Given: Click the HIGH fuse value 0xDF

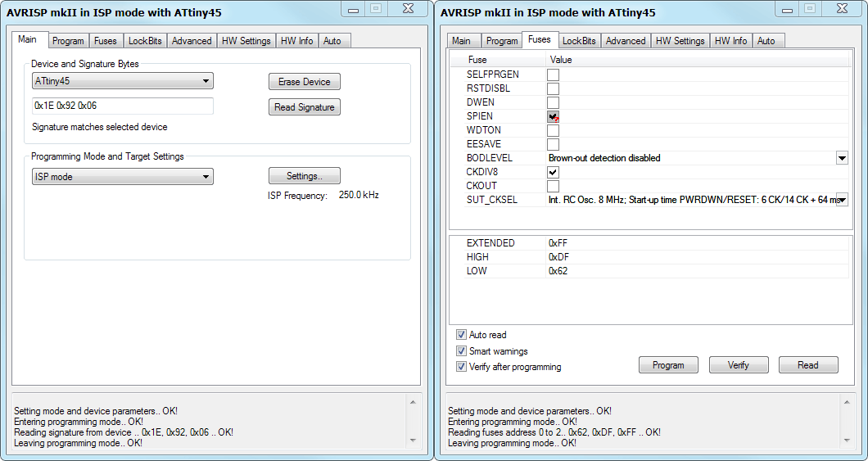Looking at the screenshot, I should [558, 257].
